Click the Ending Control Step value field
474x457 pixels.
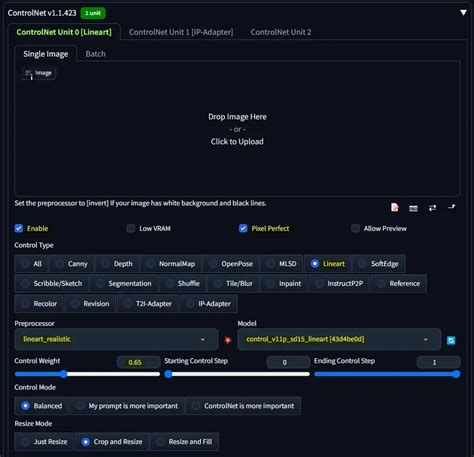click(439, 362)
